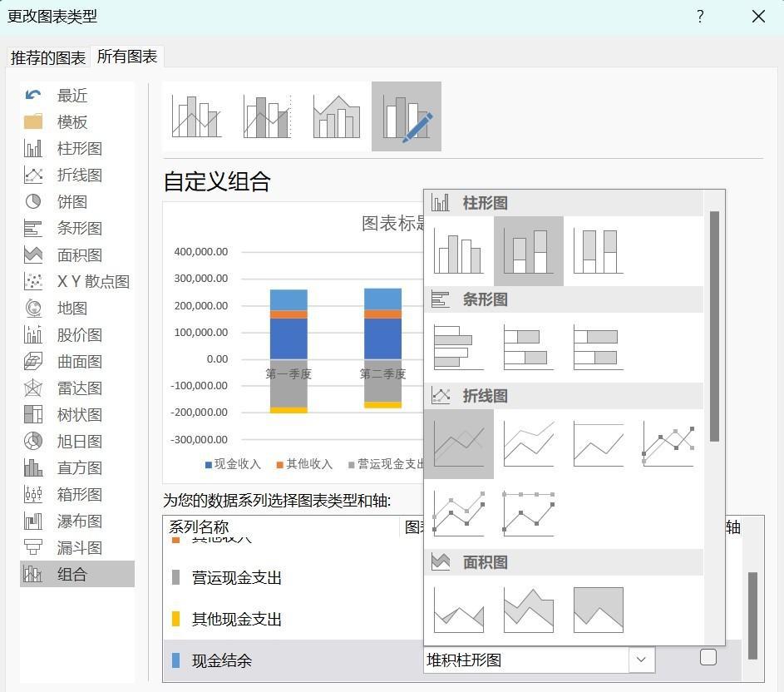Pick the stacked area chart icon

tap(529, 610)
